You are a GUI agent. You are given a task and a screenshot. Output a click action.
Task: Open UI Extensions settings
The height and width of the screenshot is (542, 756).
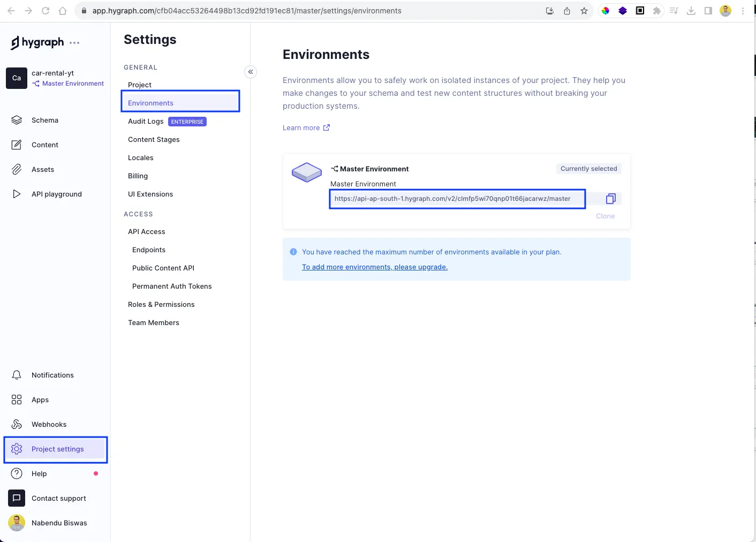click(x=150, y=194)
